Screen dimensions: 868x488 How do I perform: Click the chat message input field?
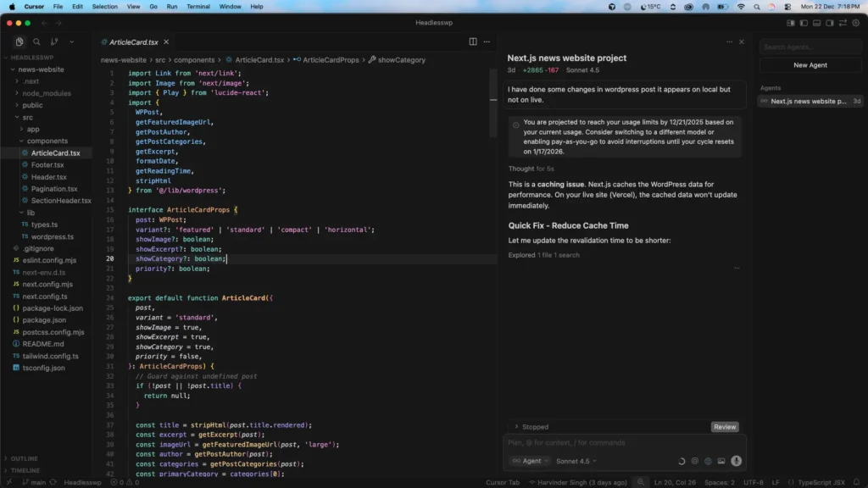point(623,442)
